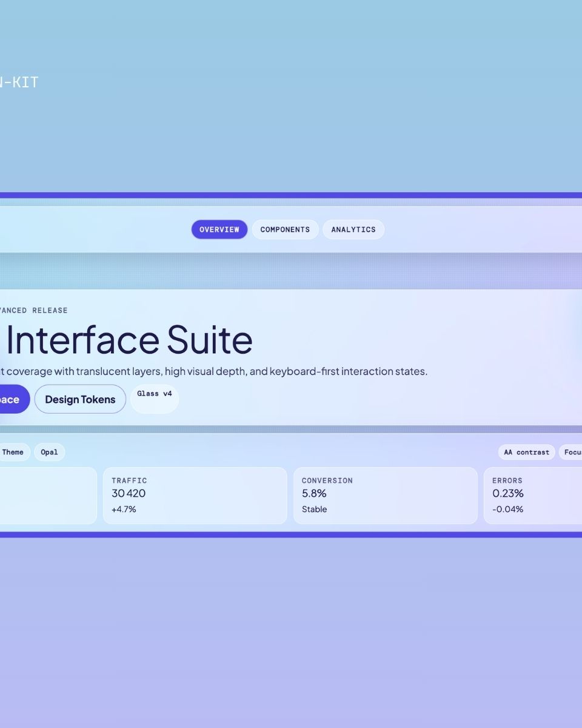This screenshot has width=582, height=728.
Task: Click the +4.7% traffic change
Action: 124,509
